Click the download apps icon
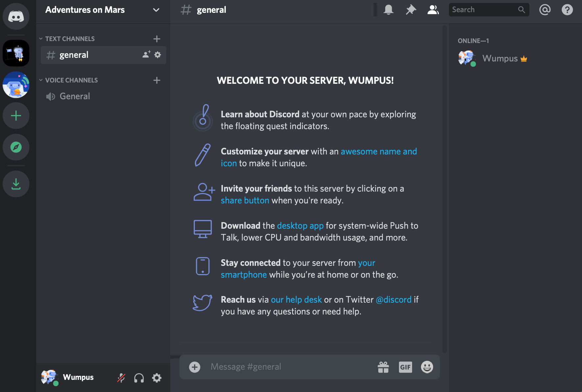This screenshot has height=392, width=582. 16,184
